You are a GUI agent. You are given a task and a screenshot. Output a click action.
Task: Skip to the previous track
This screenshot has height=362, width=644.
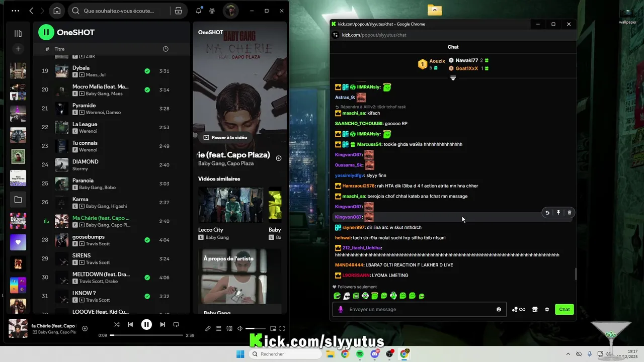click(130, 325)
